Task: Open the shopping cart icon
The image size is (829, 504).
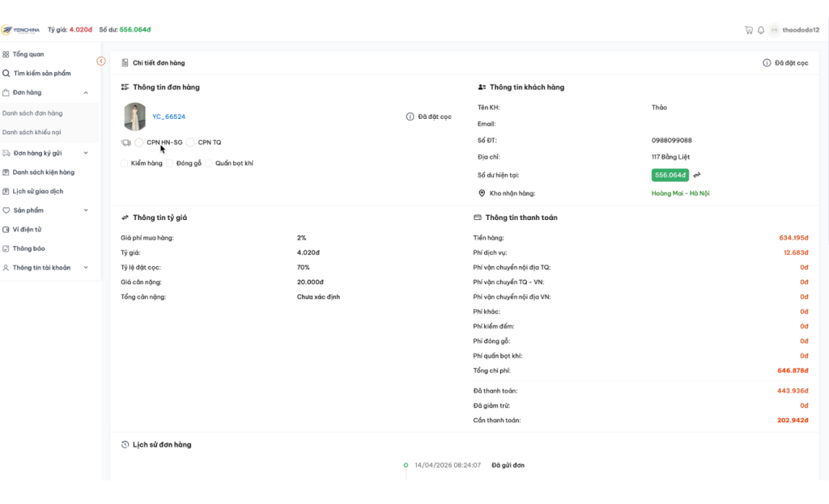Action: (749, 30)
